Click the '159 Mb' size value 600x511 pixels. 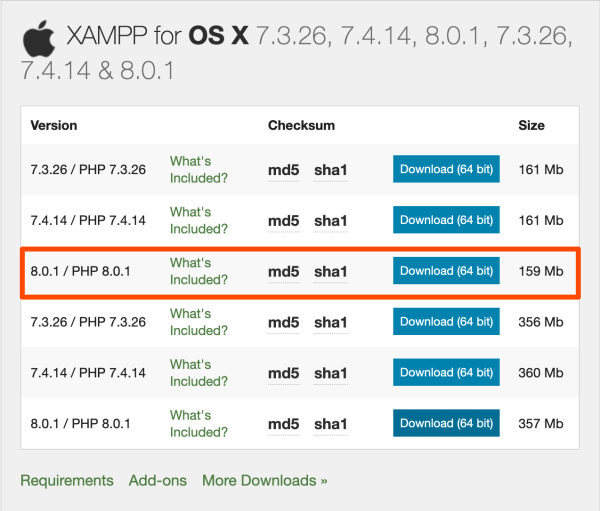click(x=541, y=271)
